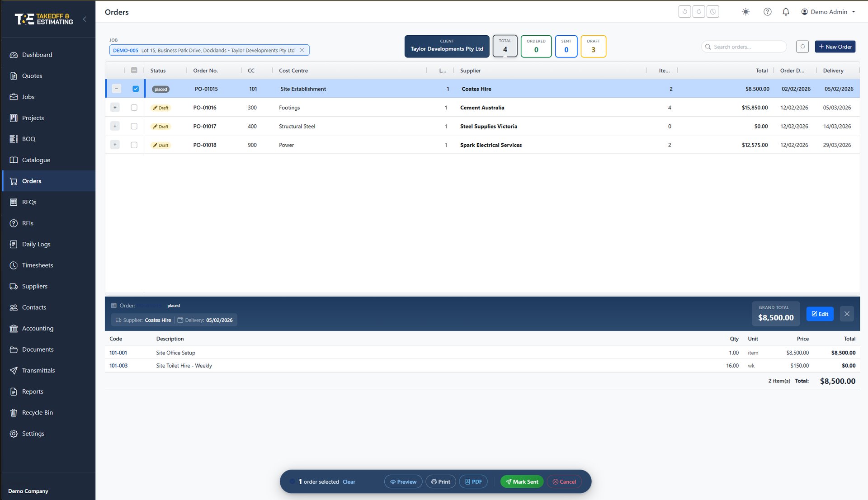Open the Dashboard page from sidebar
868x500 pixels.
(47, 55)
